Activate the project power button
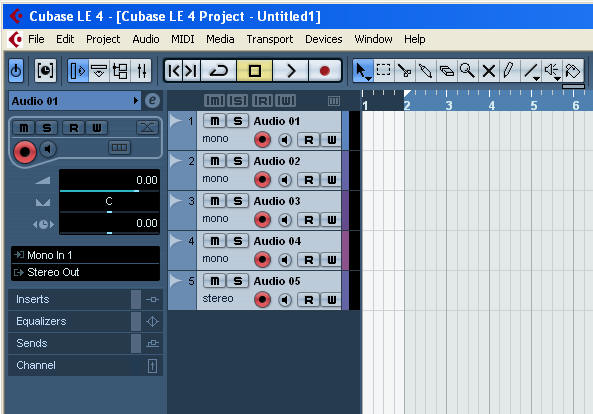Viewport: 593px width, 414px height. (16, 71)
